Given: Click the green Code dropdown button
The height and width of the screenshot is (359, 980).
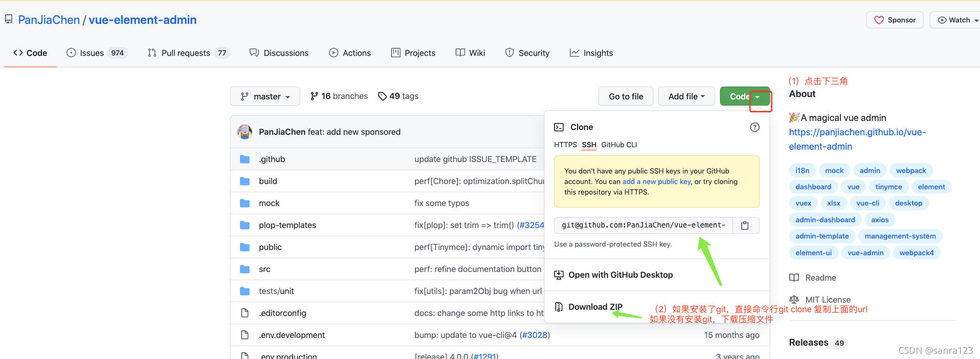Looking at the screenshot, I should point(745,96).
